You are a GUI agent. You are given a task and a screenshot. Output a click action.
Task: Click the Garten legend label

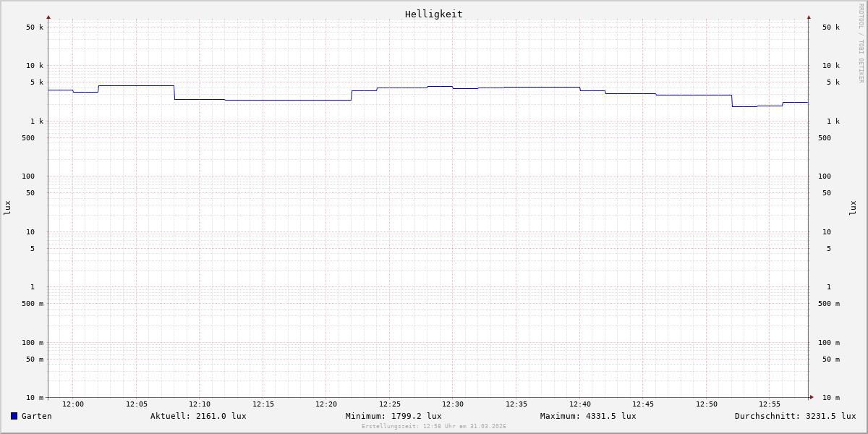coord(36,416)
